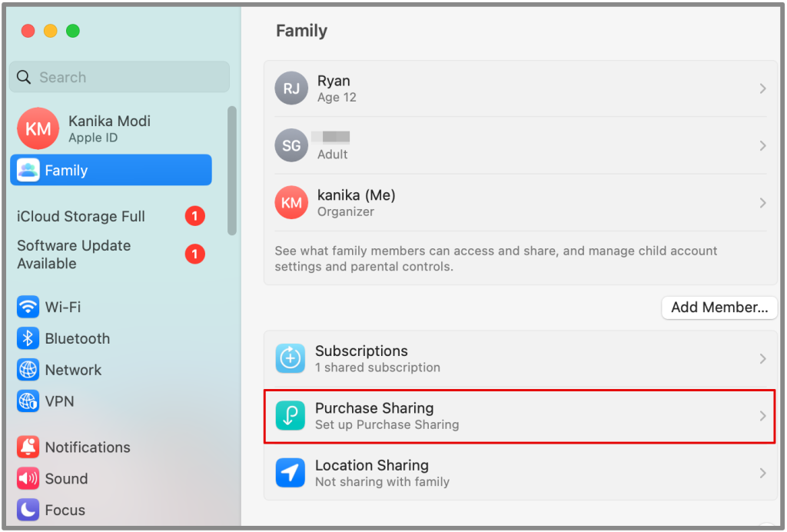Click the Search input field
Image resolution: width=787 pixels, height=532 pixels.
[119, 77]
